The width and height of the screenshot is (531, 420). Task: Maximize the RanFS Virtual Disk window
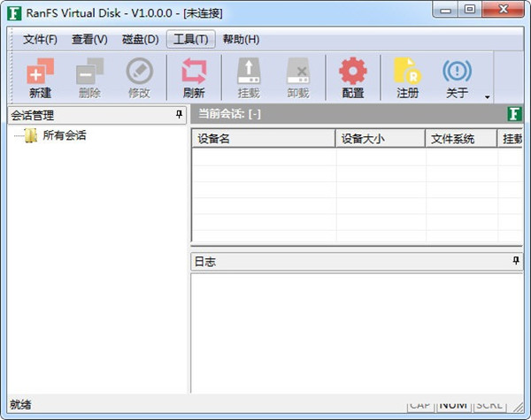pyautogui.click(x=470, y=10)
